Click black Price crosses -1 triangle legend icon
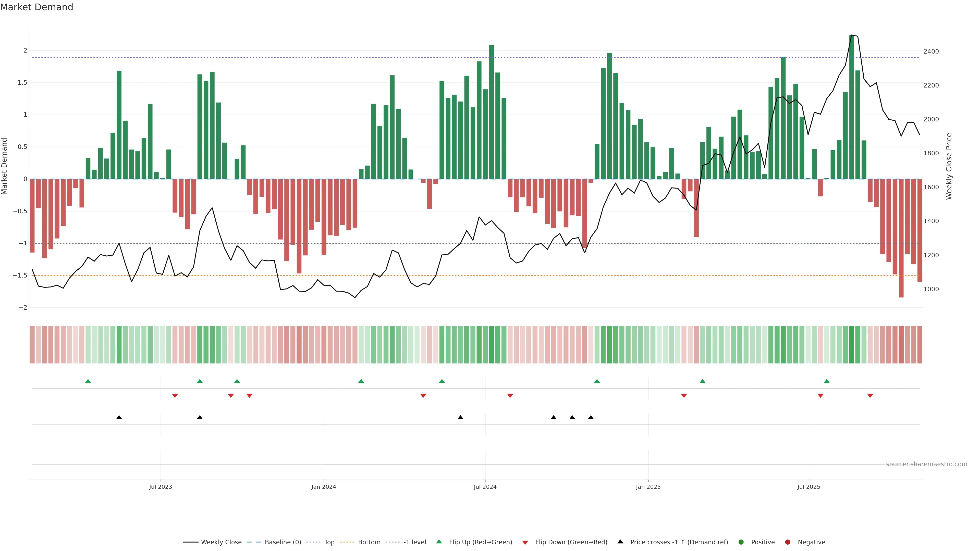 point(620,542)
